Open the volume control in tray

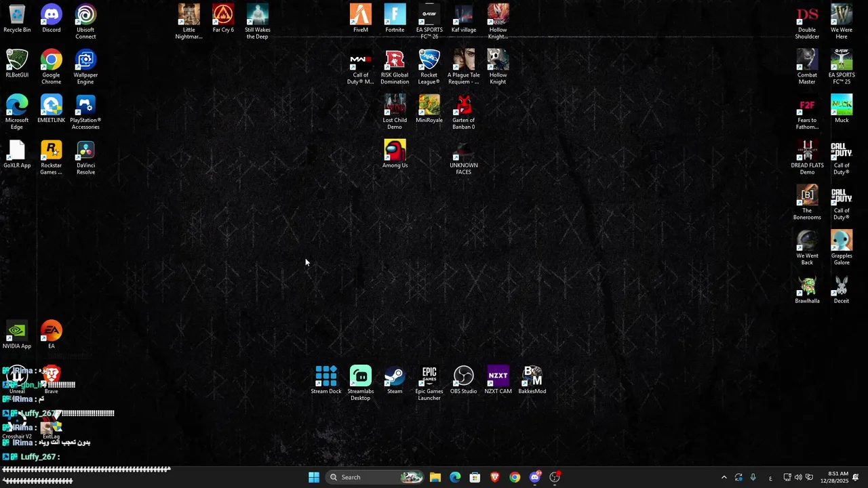(798, 477)
